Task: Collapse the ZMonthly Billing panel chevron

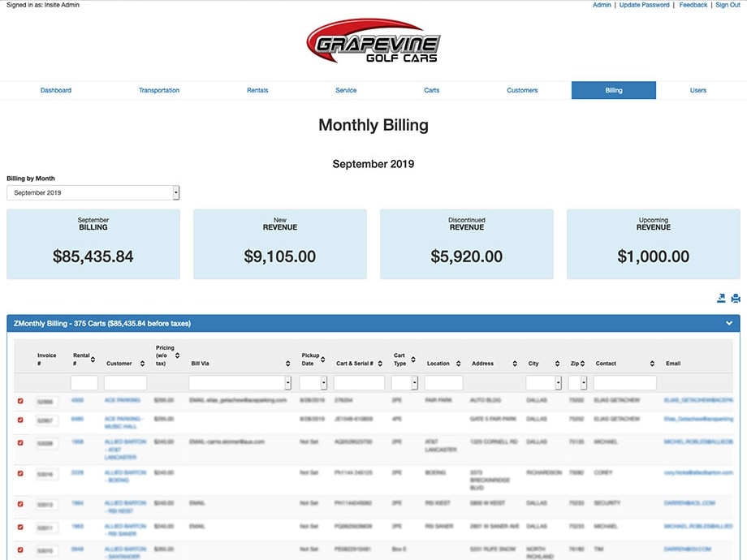Action: (x=729, y=323)
